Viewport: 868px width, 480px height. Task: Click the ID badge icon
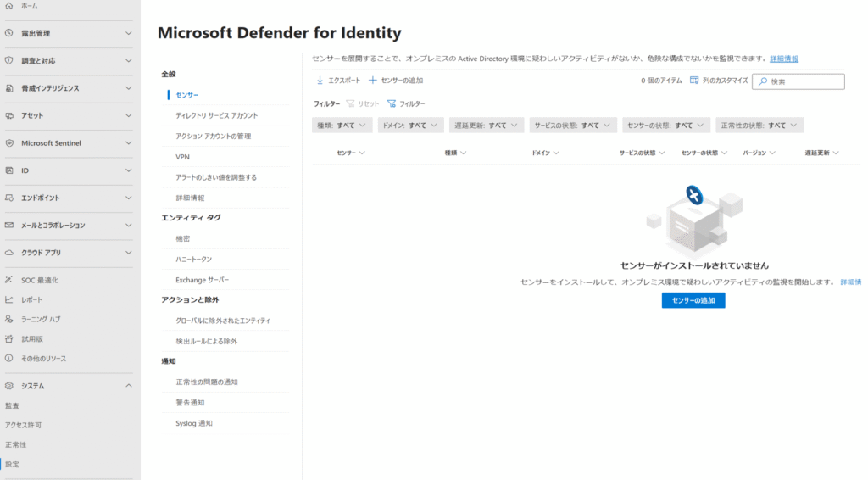[8, 170]
